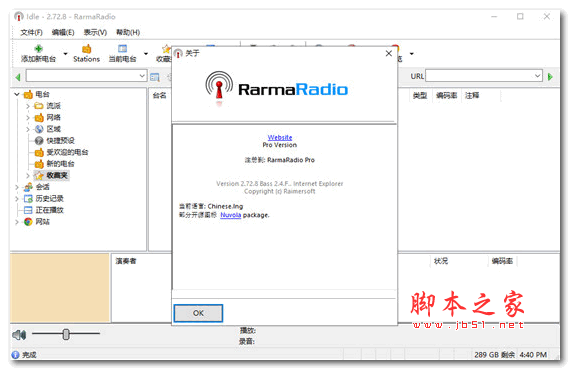
Task: Expand the 区域 tree node
Action: [x=28, y=129]
